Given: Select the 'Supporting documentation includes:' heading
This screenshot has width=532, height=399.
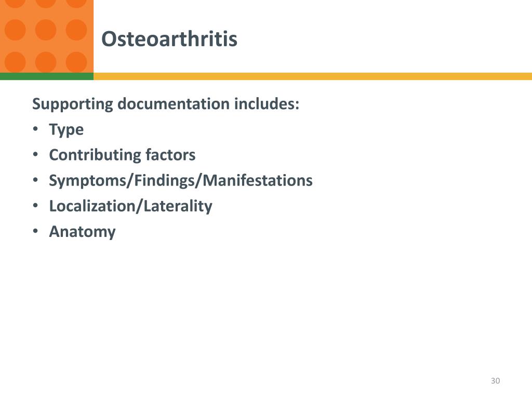Looking at the screenshot, I should 166,104.
